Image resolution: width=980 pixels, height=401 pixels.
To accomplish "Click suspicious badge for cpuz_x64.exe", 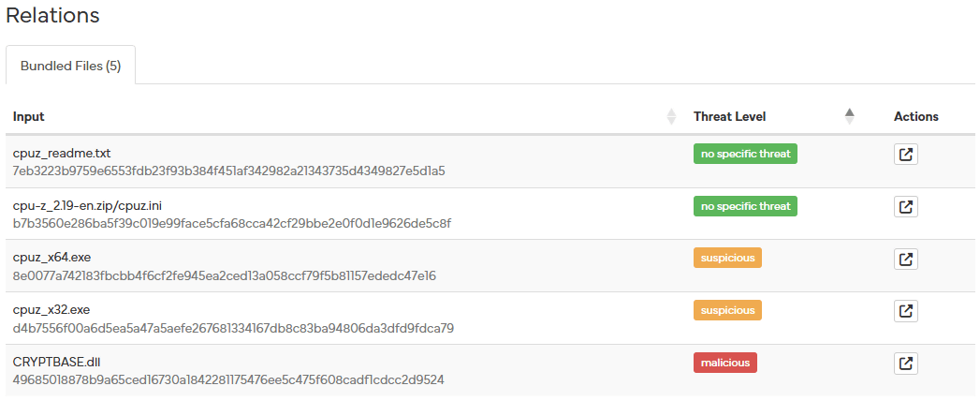I will (x=727, y=258).
